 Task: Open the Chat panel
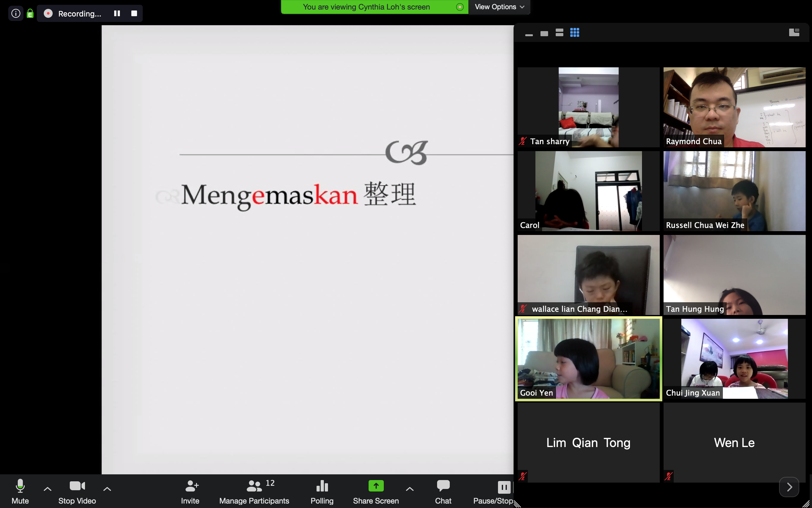click(443, 491)
